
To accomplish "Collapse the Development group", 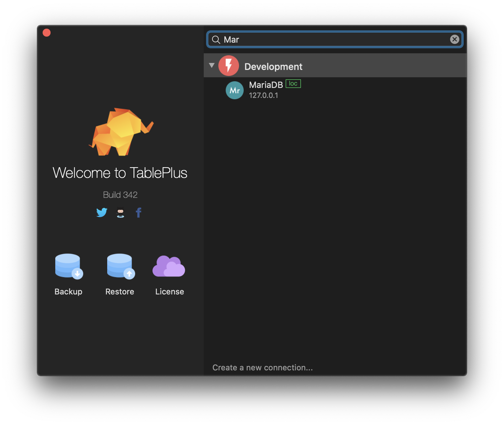I will (212, 66).
